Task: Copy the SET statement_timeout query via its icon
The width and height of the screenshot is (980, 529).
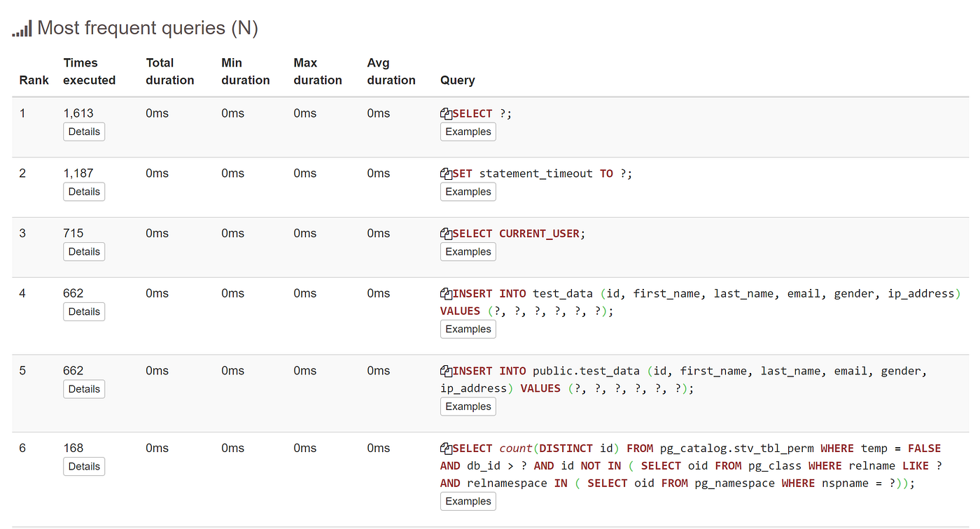Action: tap(446, 174)
